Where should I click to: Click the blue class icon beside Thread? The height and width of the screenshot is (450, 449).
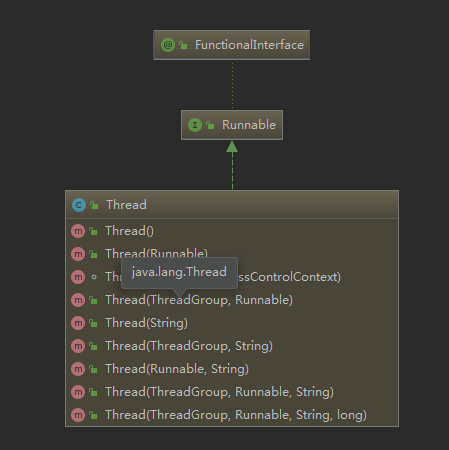click(79, 205)
